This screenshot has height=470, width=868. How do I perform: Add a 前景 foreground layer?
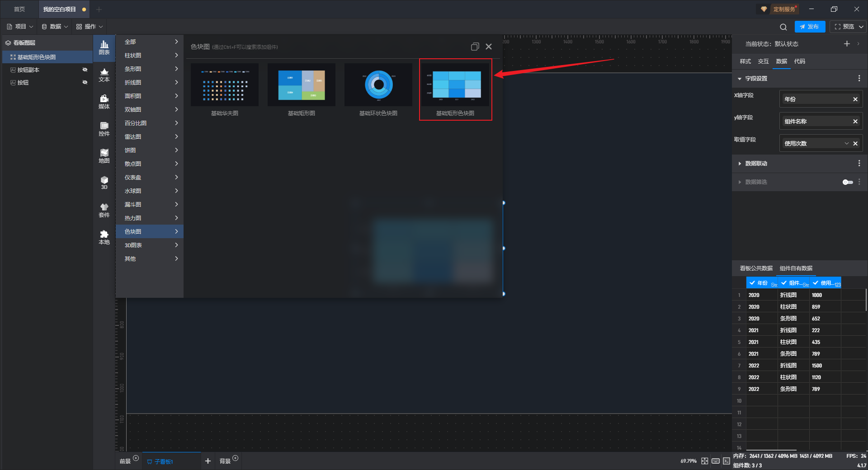pos(136,458)
